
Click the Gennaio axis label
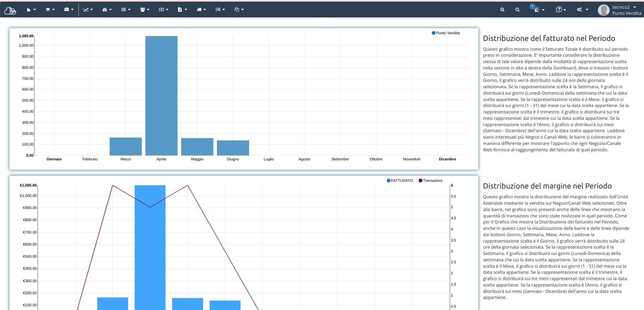(x=54, y=159)
